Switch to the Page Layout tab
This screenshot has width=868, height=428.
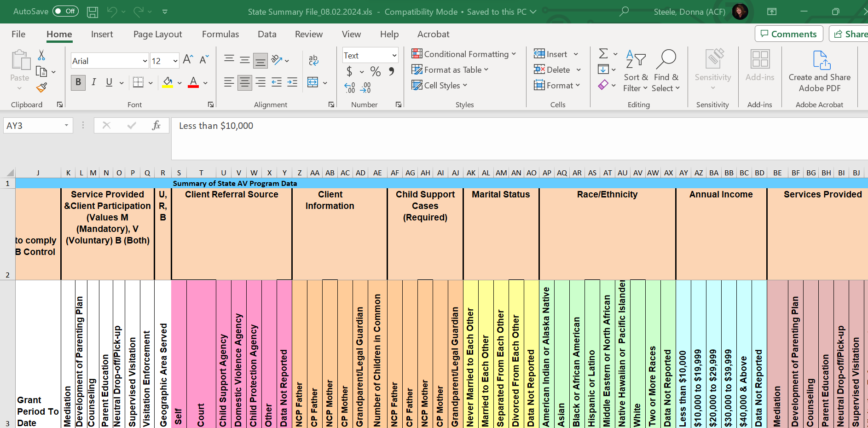[x=157, y=35]
